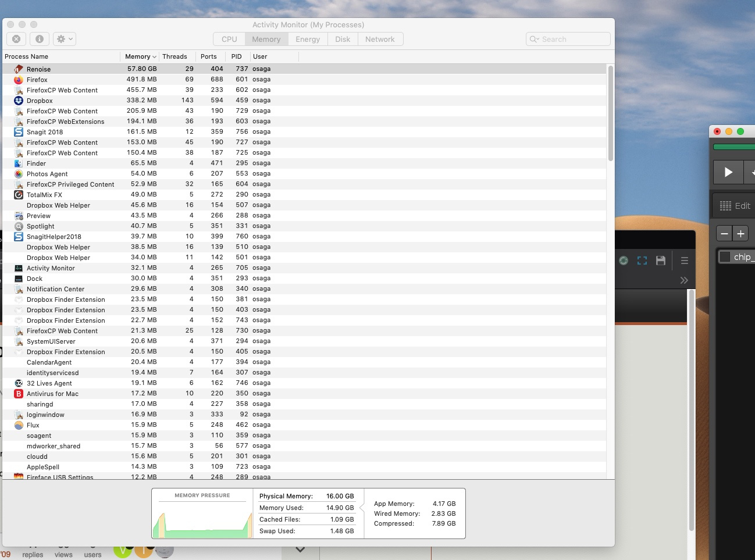Click the 57.80 GB memory value

(142, 69)
